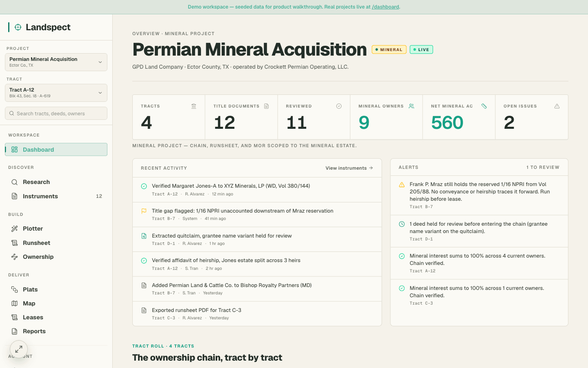Click the Runsheet scroll icon

coord(15,243)
